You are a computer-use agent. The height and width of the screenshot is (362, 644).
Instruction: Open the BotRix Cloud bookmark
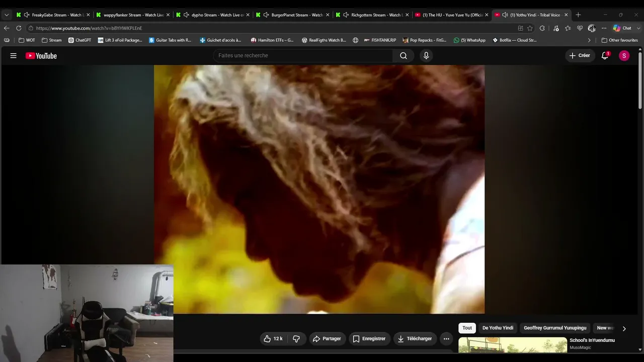(514, 40)
